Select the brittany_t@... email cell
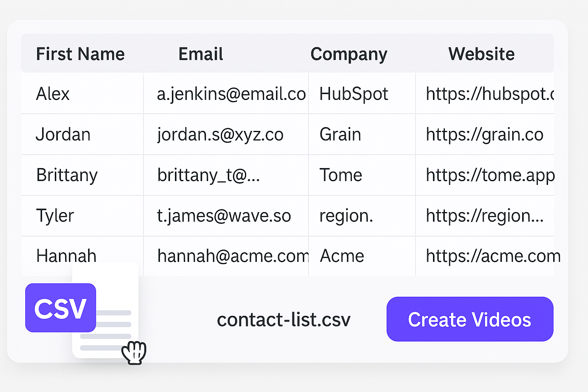This screenshot has width=588, height=392. pos(226,175)
